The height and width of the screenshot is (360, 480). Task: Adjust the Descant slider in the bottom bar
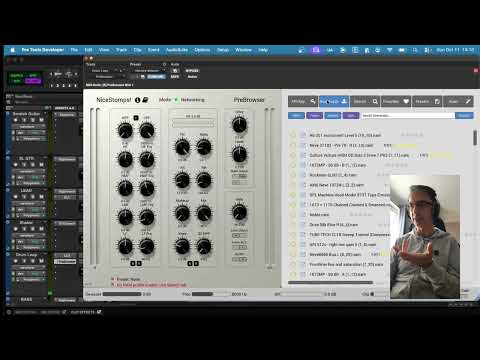[122, 294]
